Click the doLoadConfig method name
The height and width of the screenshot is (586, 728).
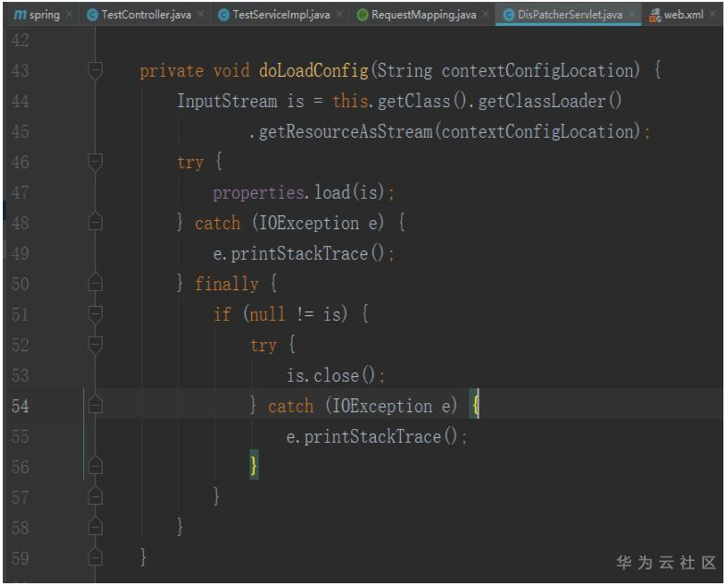tap(313, 70)
